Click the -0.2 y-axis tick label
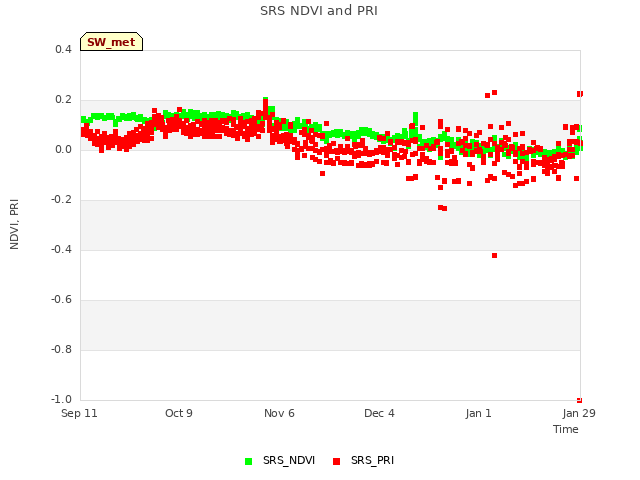Image resolution: width=640 pixels, height=480 pixels. click(61, 200)
